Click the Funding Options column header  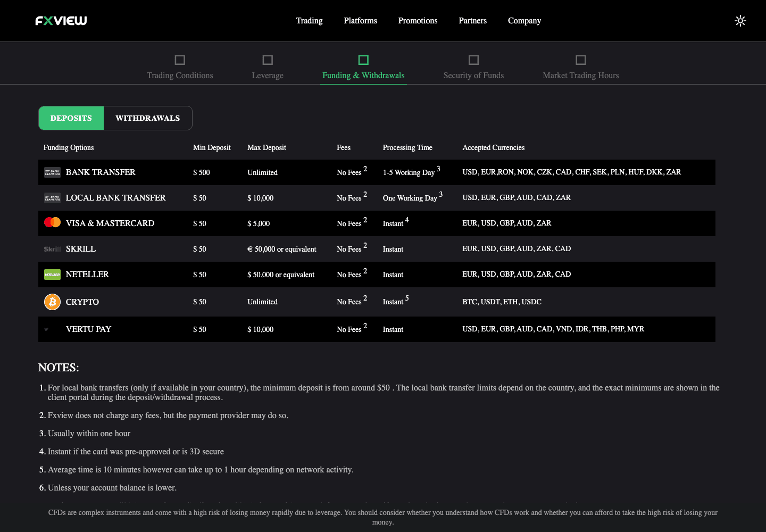(69, 148)
